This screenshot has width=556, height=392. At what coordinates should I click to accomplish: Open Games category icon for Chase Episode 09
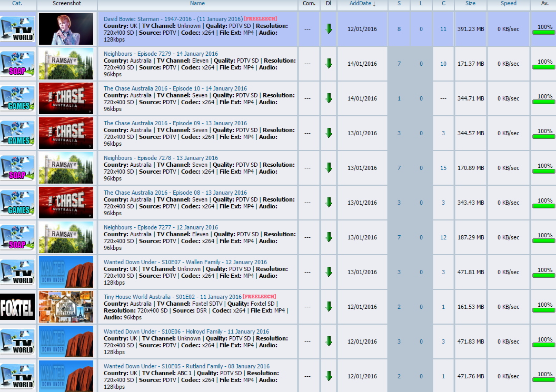click(x=17, y=133)
